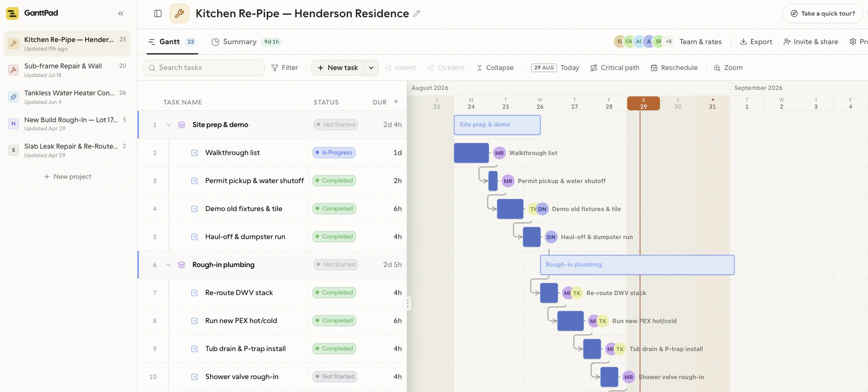Open the Filter options
The image size is (868, 392).
click(284, 67)
